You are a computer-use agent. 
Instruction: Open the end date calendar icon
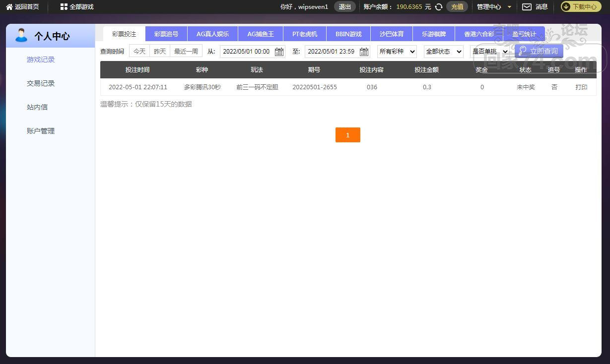364,52
